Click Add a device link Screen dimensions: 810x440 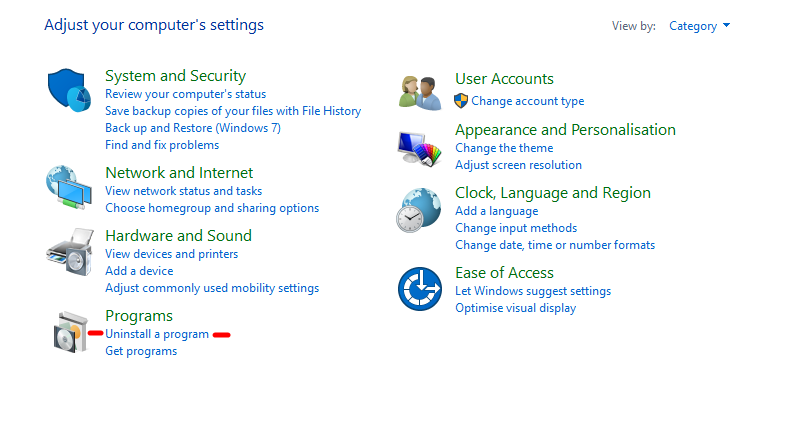coord(139,271)
